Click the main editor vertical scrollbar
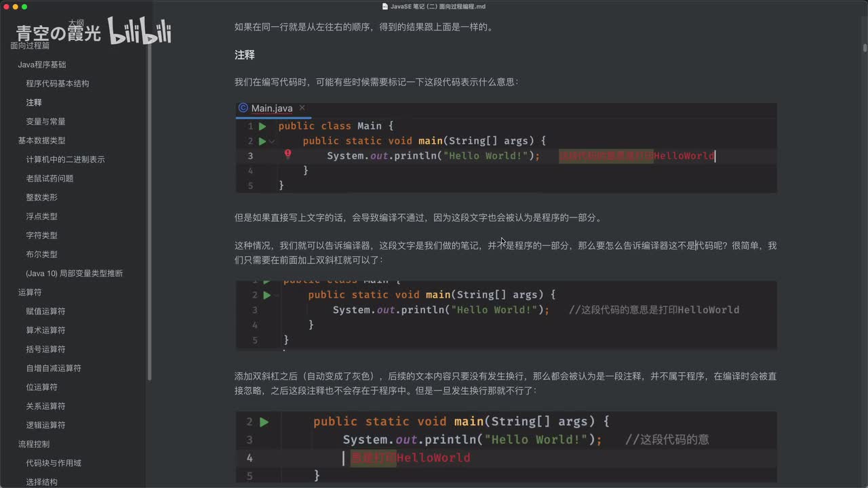This screenshot has height=488, width=868. [x=865, y=48]
